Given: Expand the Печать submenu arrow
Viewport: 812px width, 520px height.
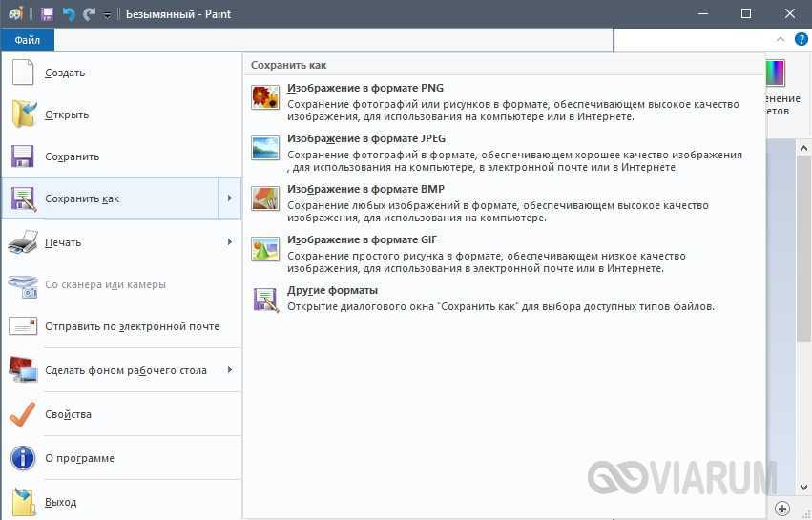Looking at the screenshot, I should pyautogui.click(x=229, y=242).
